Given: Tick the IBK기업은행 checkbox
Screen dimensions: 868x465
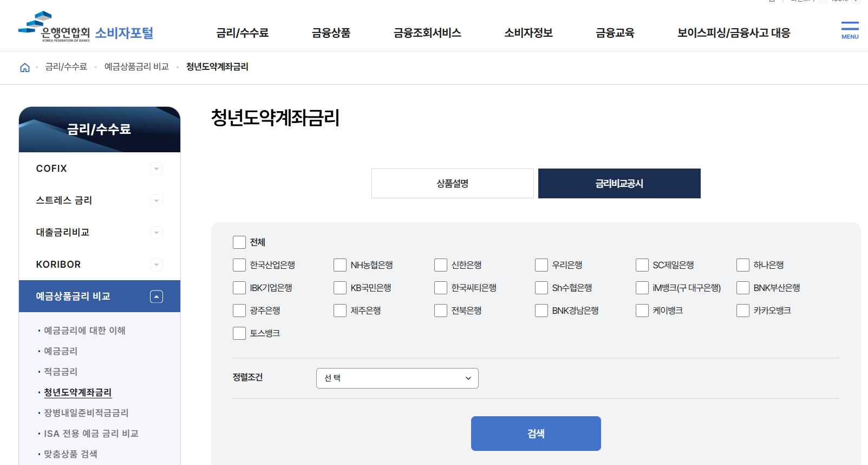Looking at the screenshot, I should tap(239, 288).
